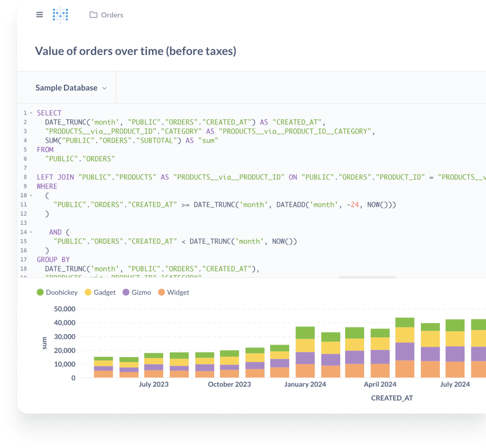Click the green Doohickey legend dot
Screen dimensions: 486x448
(x=40, y=292)
